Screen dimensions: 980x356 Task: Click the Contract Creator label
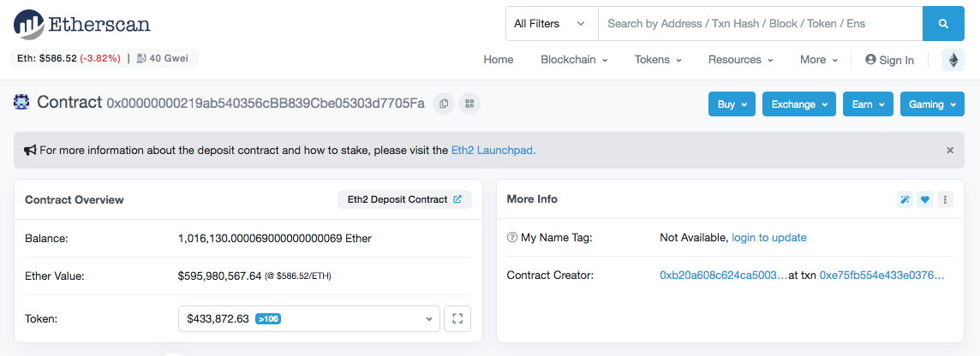pos(550,275)
